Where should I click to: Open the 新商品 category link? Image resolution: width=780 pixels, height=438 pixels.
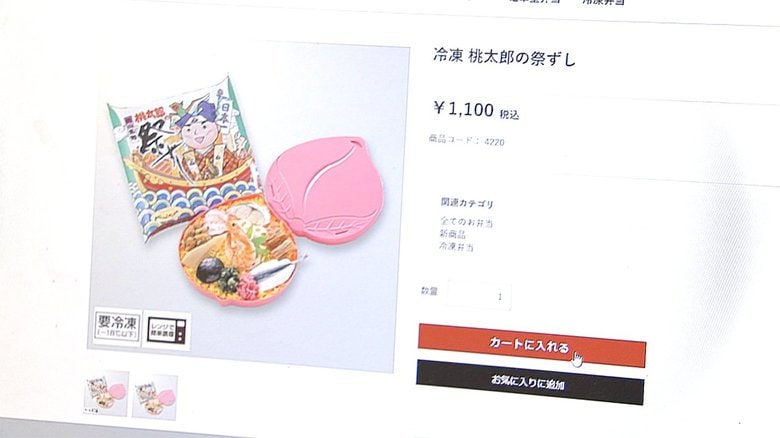(x=452, y=234)
